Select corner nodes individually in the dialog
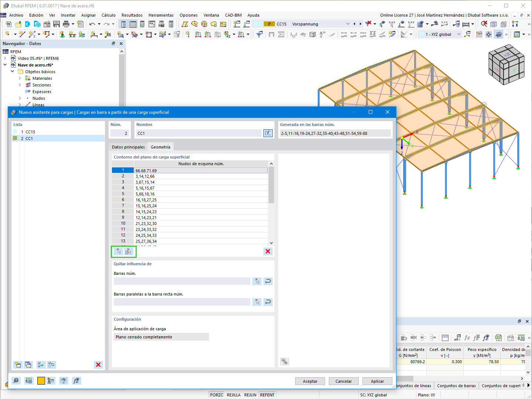Image resolution: width=532 pixels, height=399 pixels. click(x=119, y=252)
